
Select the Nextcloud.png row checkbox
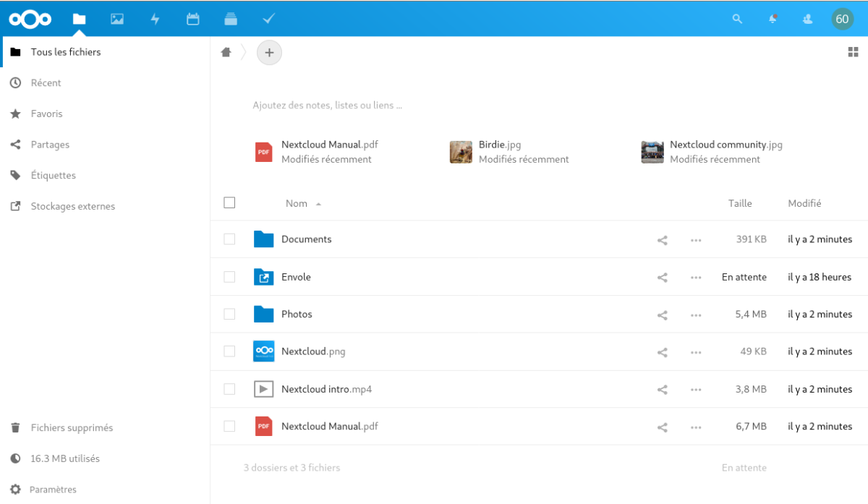(229, 351)
